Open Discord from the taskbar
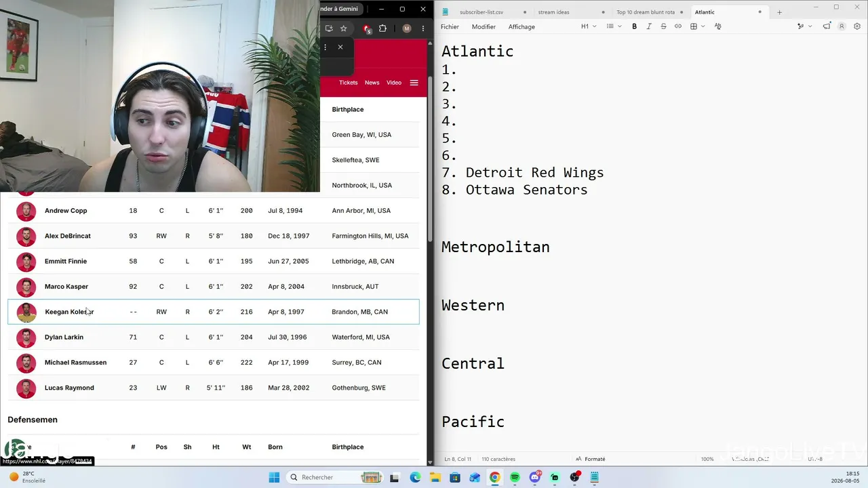This screenshot has height=488, width=868. click(535, 477)
